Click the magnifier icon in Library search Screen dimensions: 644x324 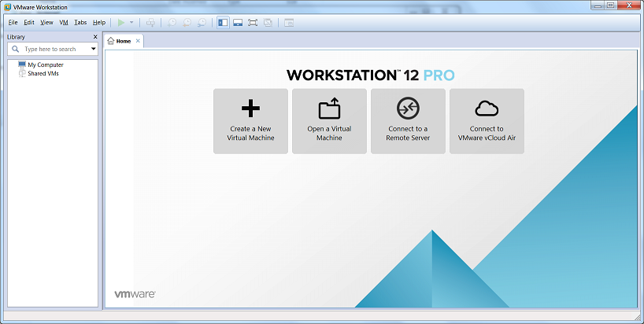(x=15, y=49)
